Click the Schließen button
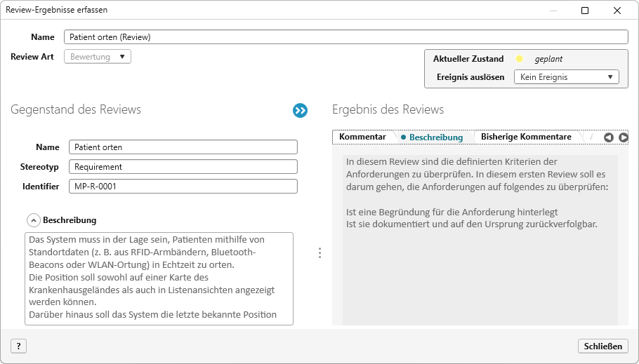This screenshot has height=364, width=639. click(x=602, y=346)
